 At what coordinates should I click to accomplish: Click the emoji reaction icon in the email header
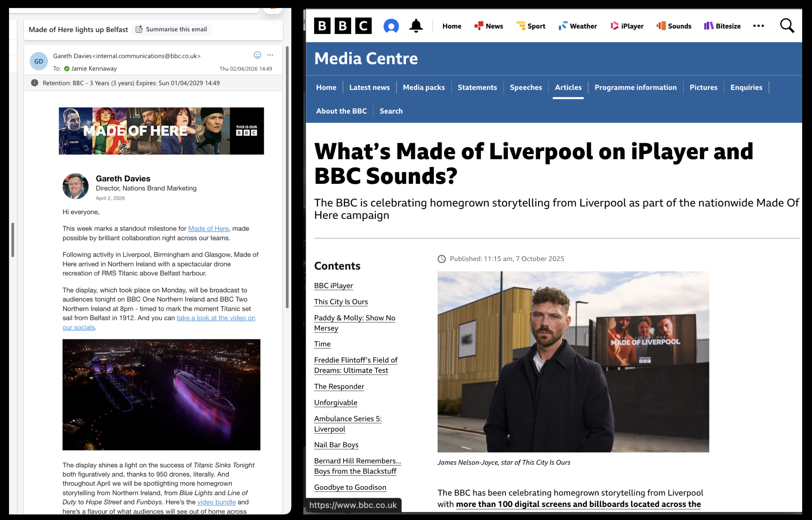pos(258,55)
